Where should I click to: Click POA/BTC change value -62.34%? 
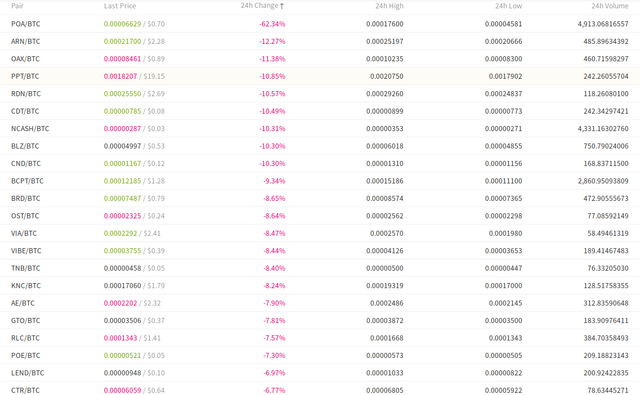272,24
